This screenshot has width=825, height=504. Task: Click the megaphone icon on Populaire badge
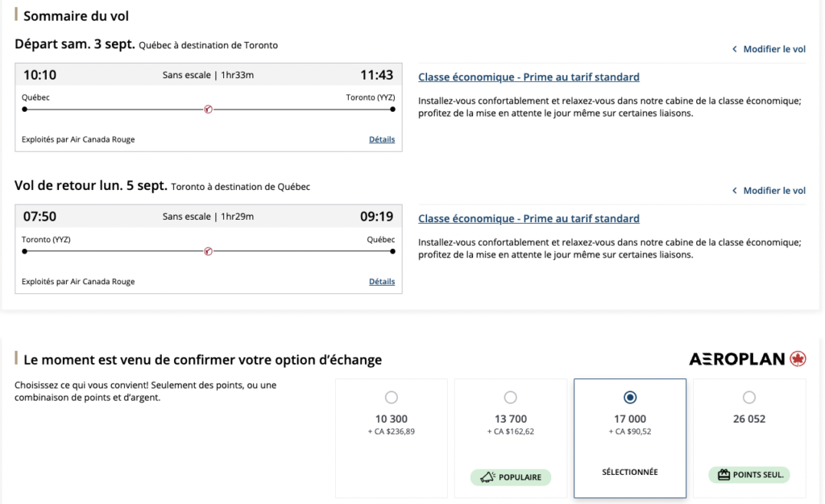click(487, 477)
